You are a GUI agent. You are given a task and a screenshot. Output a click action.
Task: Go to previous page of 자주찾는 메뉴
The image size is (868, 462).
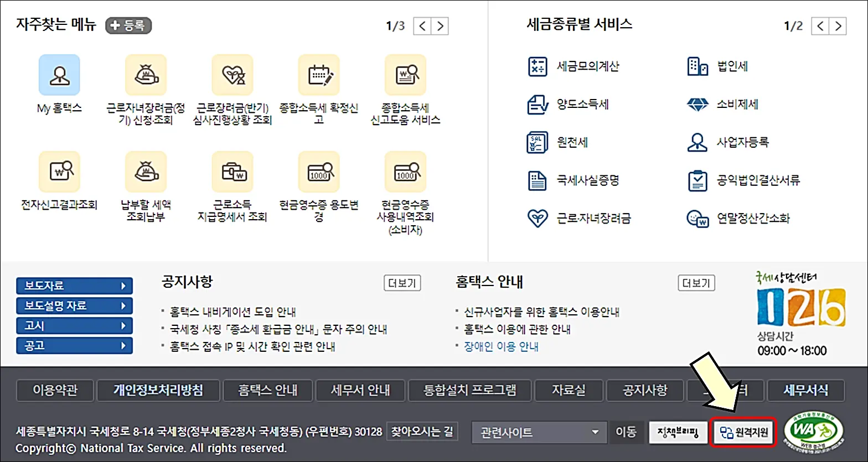[422, 26]
